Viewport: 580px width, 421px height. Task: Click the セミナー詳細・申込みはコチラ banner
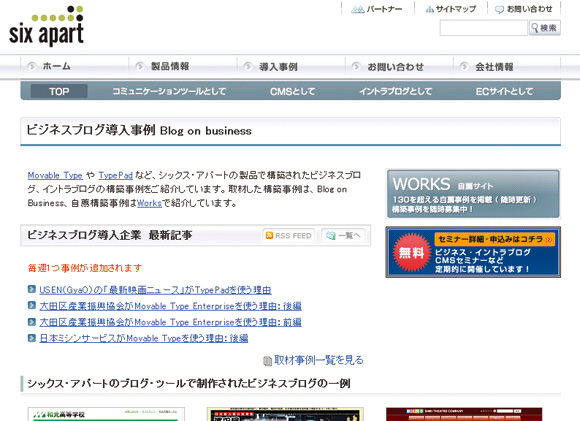pos(473,252)
